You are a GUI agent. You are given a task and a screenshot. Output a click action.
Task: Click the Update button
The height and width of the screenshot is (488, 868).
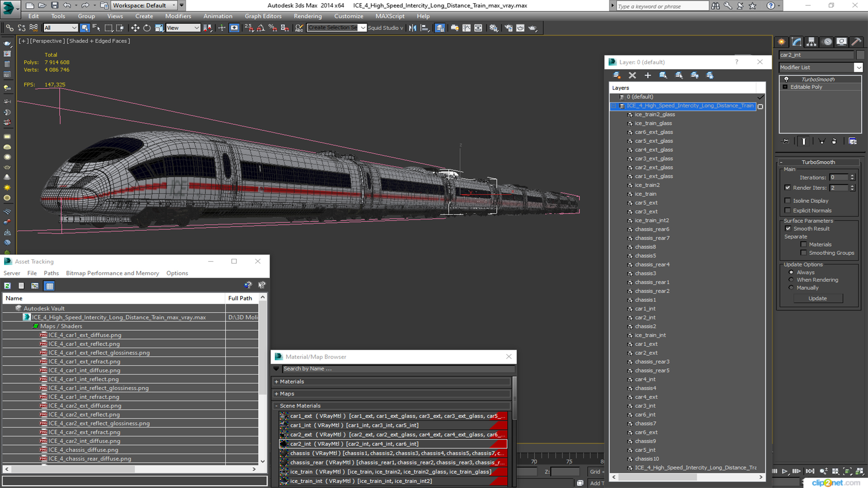point(817,298)
